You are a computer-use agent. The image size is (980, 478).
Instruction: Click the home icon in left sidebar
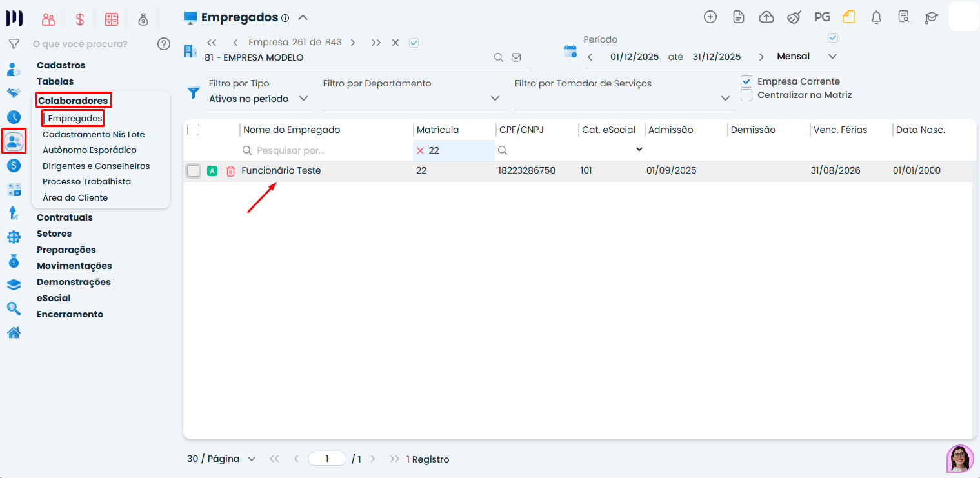(x=14, y=333)
